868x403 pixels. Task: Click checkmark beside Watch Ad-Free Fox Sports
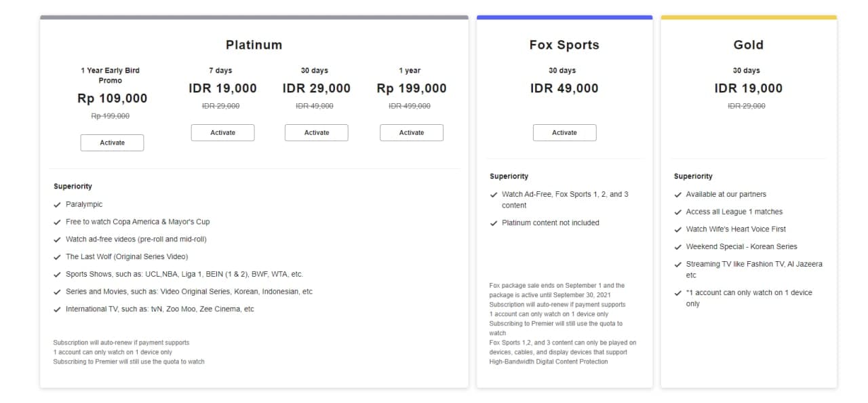494,195
